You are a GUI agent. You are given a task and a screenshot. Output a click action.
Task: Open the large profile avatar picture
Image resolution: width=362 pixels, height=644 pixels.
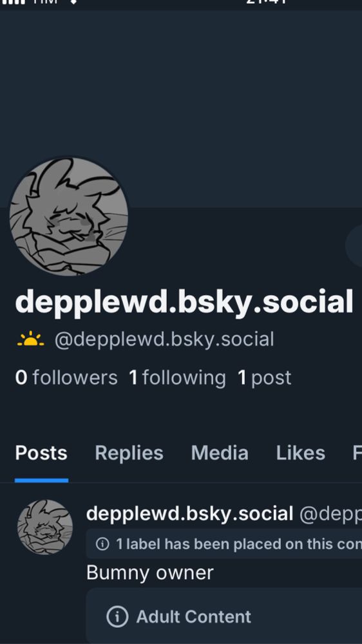(69, 216)
